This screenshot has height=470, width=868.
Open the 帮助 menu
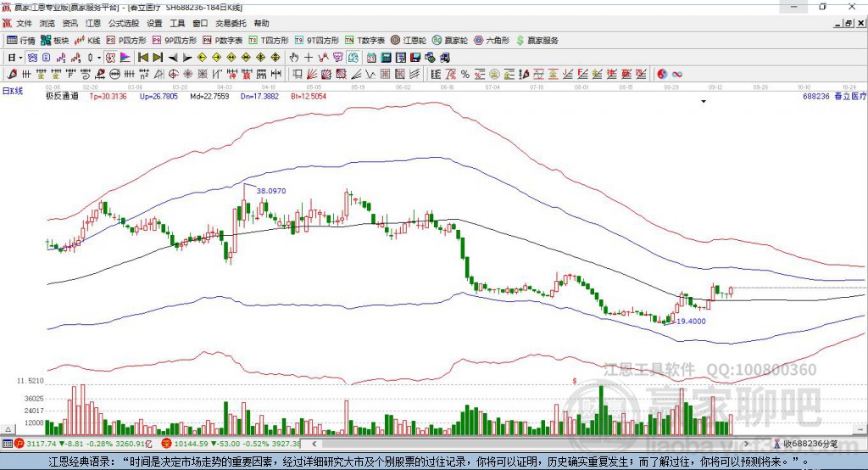[261, 23]
